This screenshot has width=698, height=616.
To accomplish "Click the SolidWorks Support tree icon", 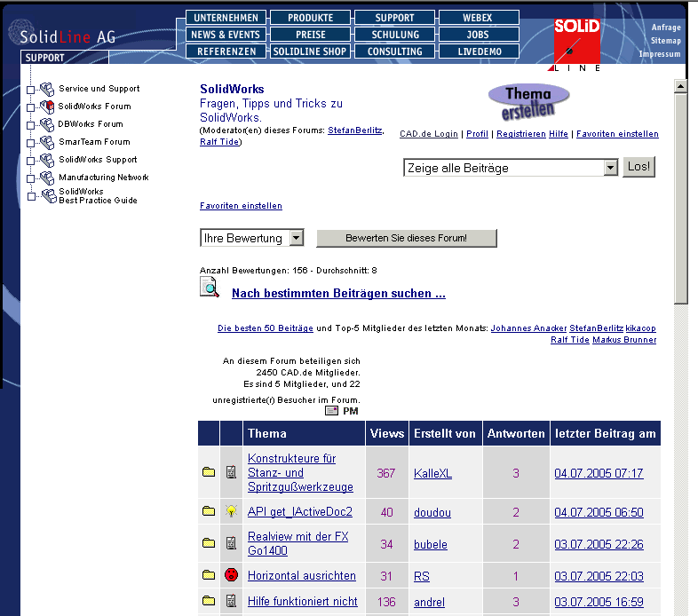I will pyautogui.click(x=47, y=161).
